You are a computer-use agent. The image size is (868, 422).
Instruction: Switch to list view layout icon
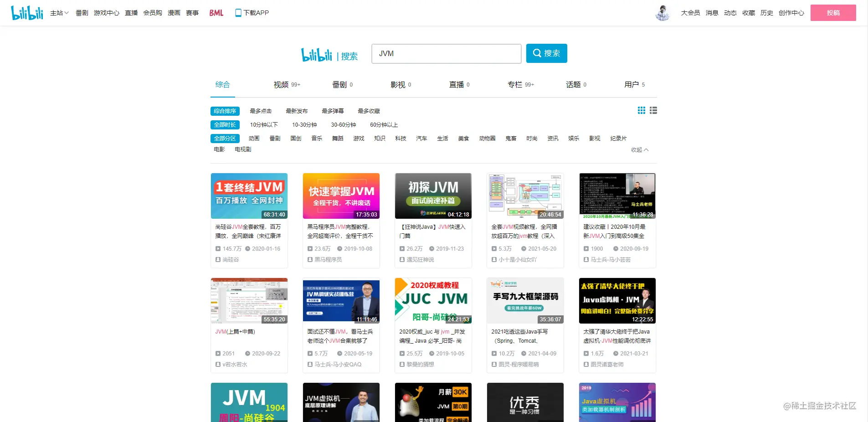[x=653, y=110]
